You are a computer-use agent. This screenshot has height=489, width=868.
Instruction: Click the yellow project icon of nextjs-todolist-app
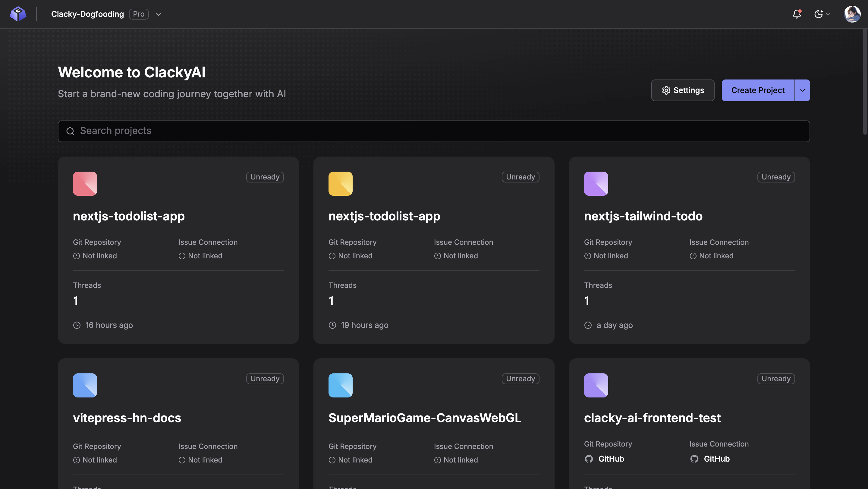pyautogui.click(x=340, y=183)
